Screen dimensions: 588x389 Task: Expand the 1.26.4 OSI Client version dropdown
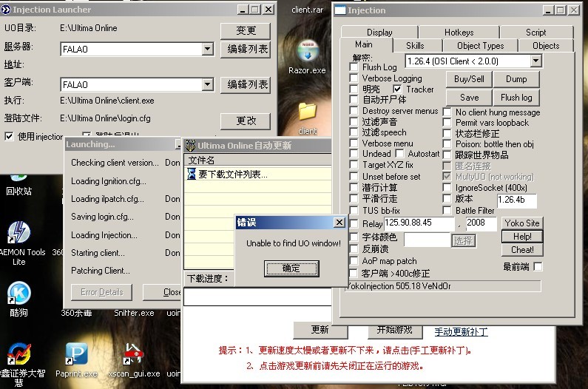pyautogui.click(x=535, y=61)
